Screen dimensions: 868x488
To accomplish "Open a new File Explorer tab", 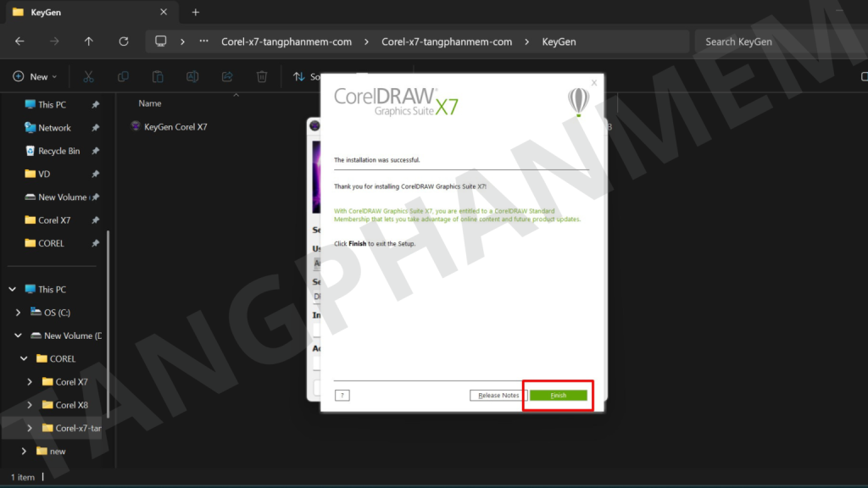I will [196, 13].
